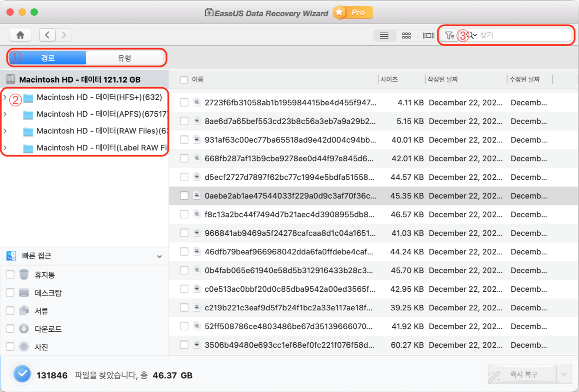Select file name c0e513ac0bbf20d0...
The width and height of the screenshot is (579, 392).
coord(290,289)
